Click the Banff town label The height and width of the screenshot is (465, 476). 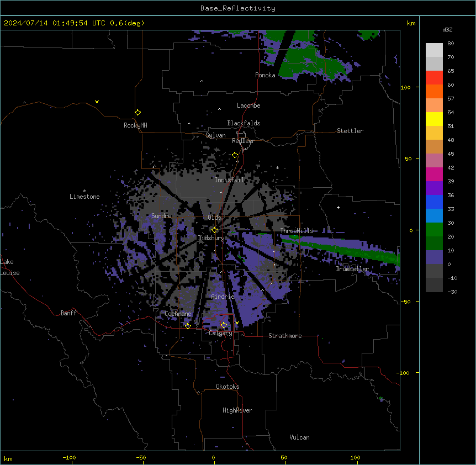[x=68, y=313]
